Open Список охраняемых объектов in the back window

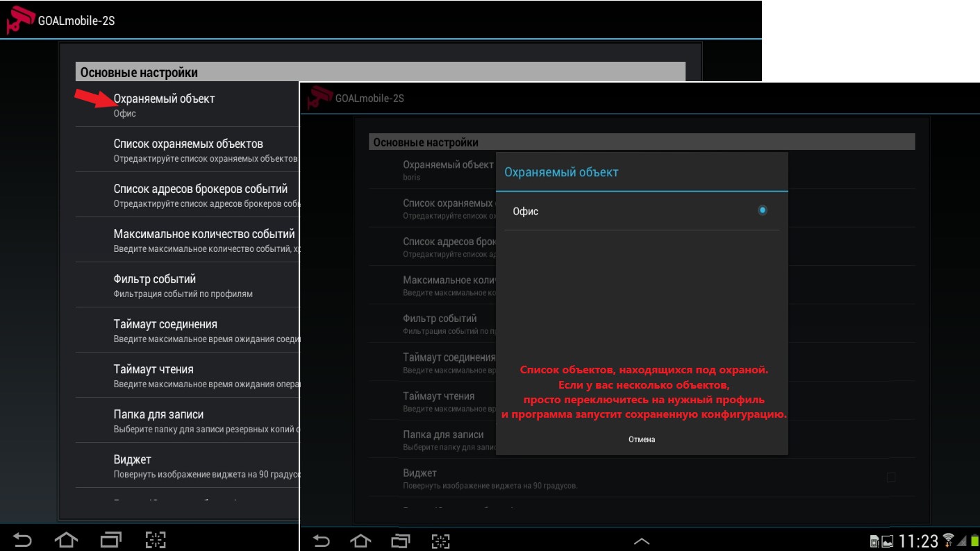(x=188, y=150)
